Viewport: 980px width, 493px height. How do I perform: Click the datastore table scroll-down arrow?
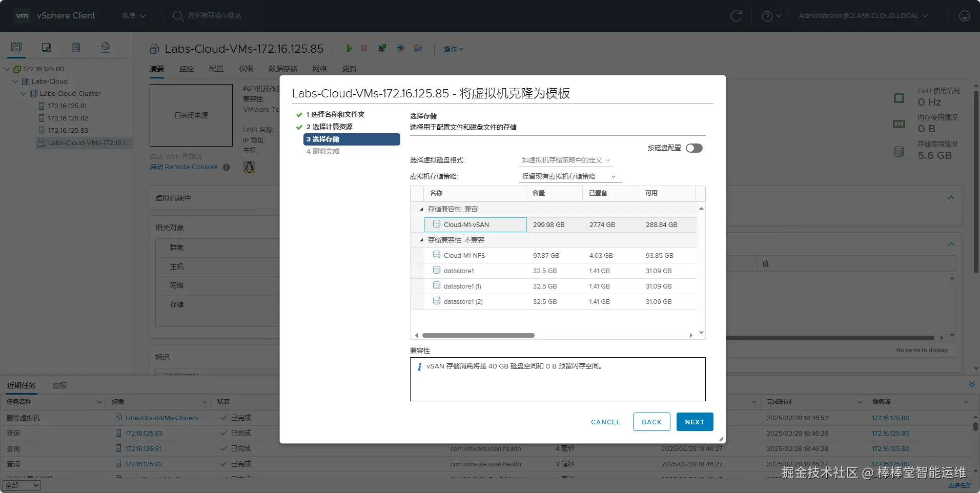(x=701, y=333)
